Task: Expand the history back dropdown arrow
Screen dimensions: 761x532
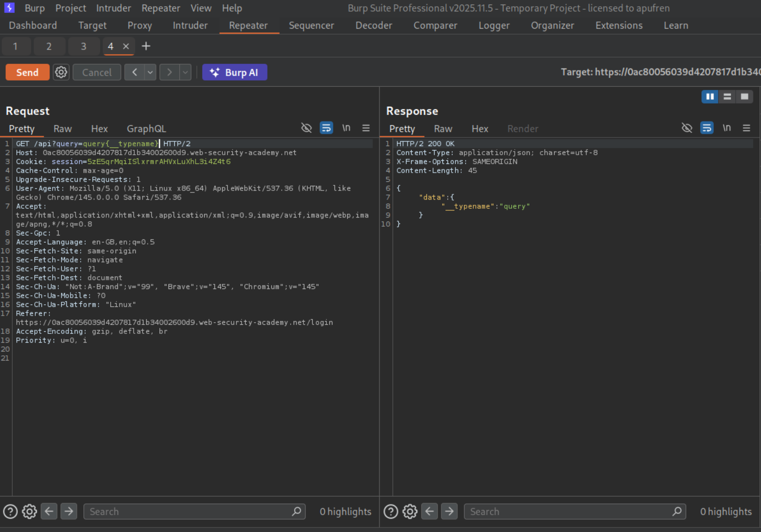Action: click(150, 72)
